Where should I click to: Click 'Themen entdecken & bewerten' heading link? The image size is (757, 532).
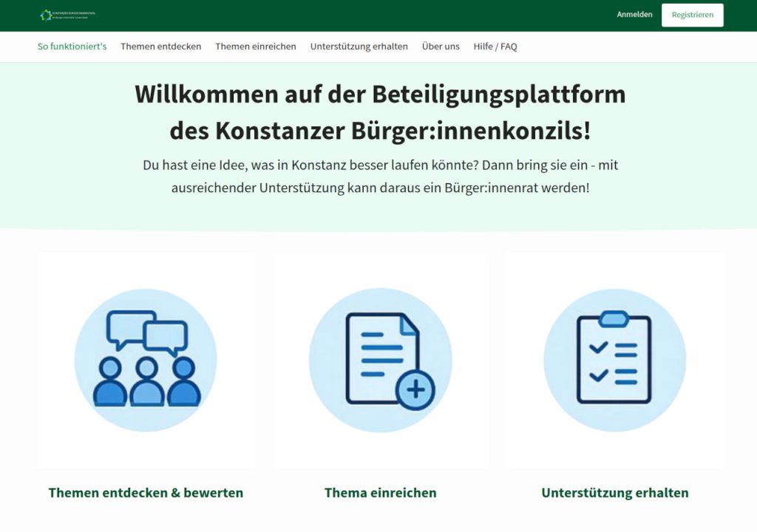pyautogui.click(x=145, y=492)
